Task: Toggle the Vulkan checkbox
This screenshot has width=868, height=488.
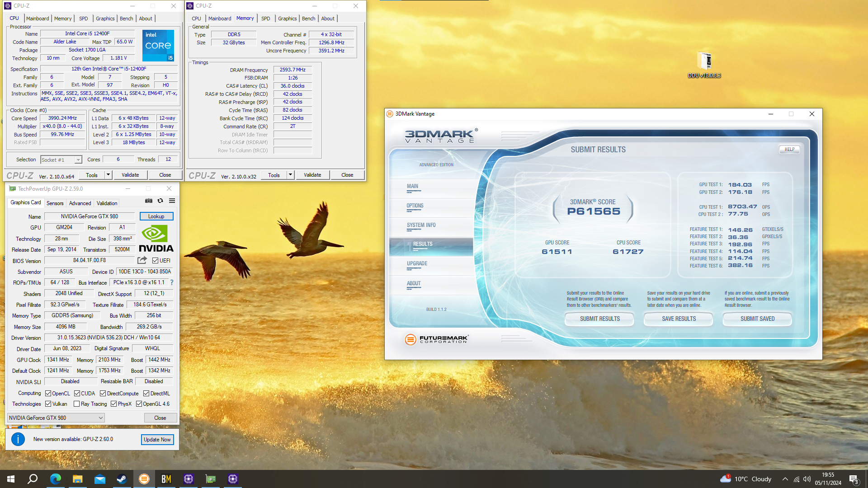Action: click(x=48, y=404)
